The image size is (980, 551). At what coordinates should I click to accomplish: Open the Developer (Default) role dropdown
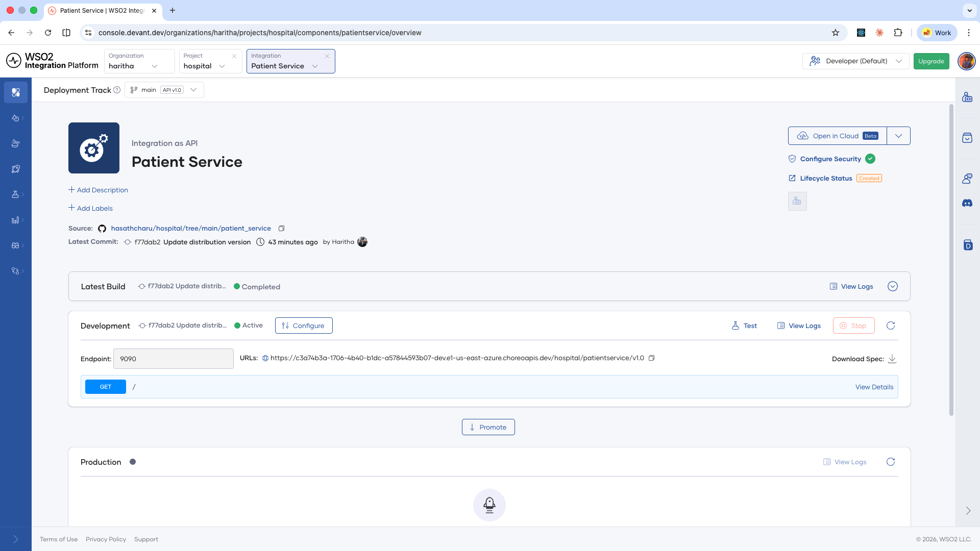855,61
